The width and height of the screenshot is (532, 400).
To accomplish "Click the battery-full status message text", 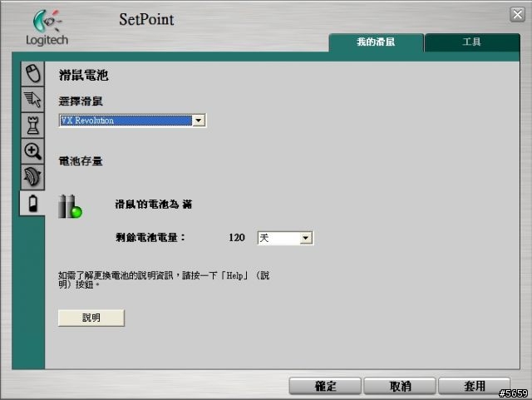I will [x=153, y=204].
